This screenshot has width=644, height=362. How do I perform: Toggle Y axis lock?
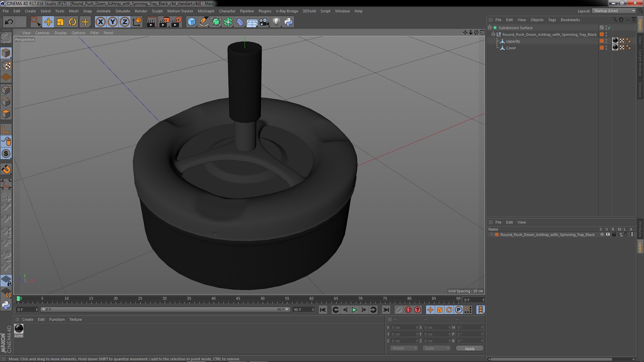[x=113, y=22]
